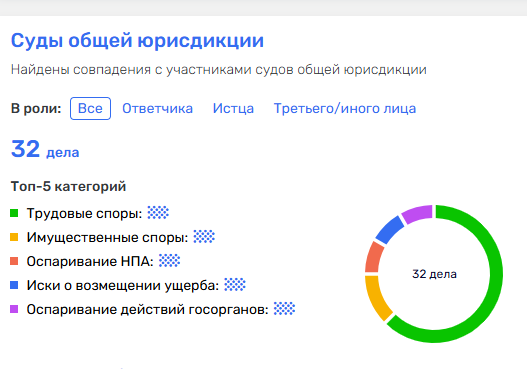
Task: Click the purple segment of the donut chart
Action: click(x=417, y=214)
